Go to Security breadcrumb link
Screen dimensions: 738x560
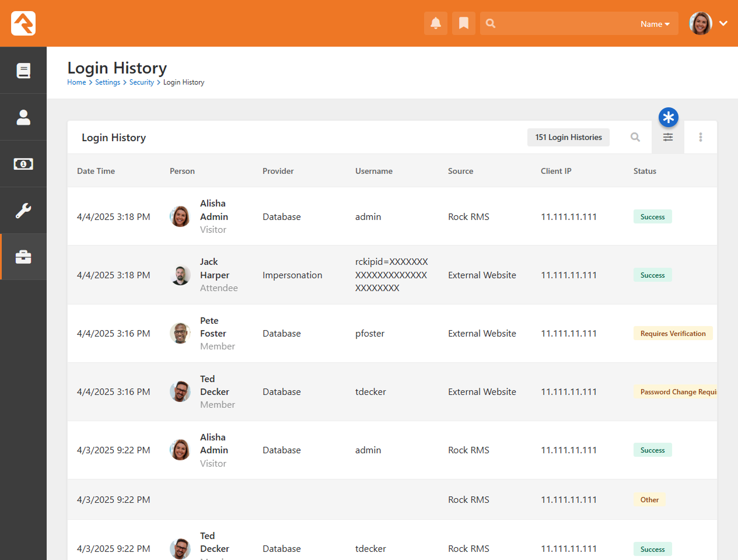[142, 82]
